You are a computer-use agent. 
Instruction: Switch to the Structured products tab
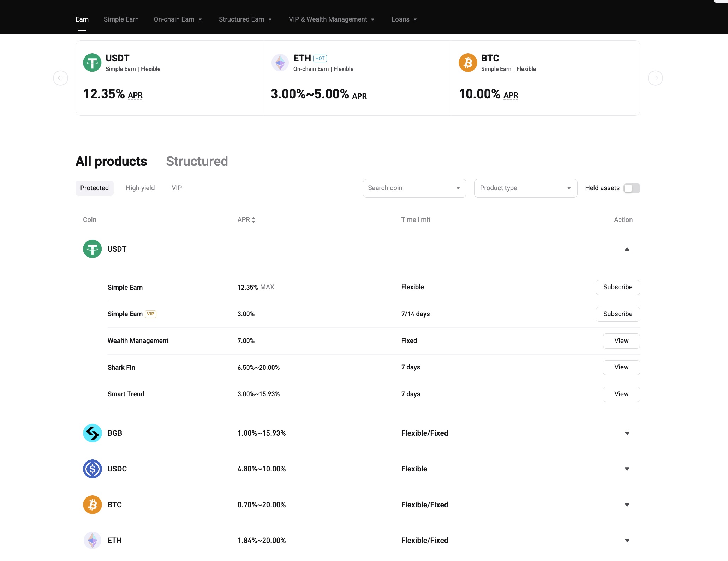[x=197, y=161]
